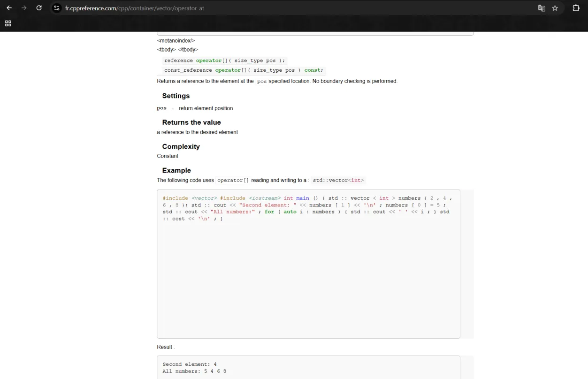Click 'operator[]' inline code in example description
The width and height of the screenshot is (588, 379).
click(x=233, y=180)
